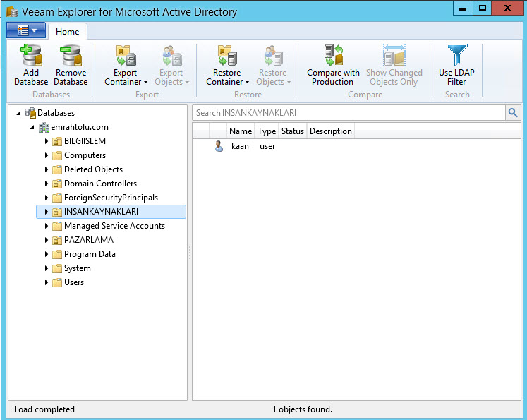The width and height of the screenshot is (527, 420).
Task: Expand the ForeignSecurityPrincipals node
Action: coord(47,198)
